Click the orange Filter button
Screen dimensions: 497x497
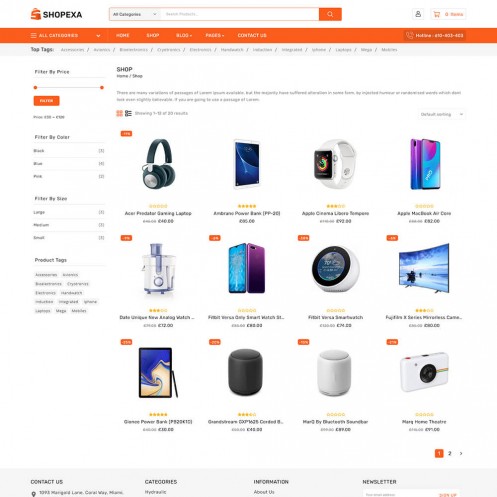[x=46, y=101]
